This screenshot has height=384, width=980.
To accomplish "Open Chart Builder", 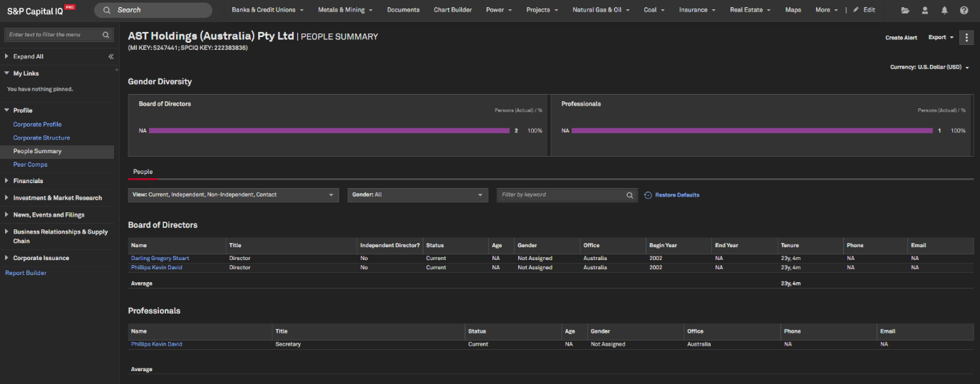I will click(453, 10).
